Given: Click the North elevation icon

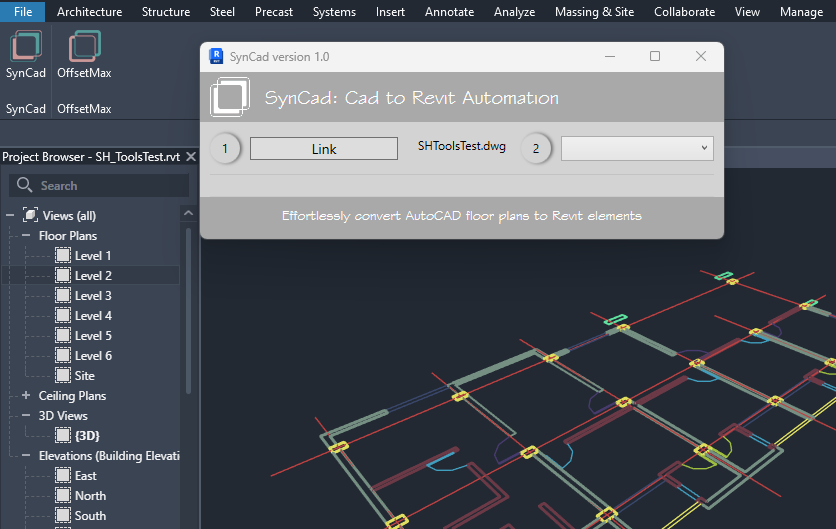Looking at the screenshot, I should (63, 495).
